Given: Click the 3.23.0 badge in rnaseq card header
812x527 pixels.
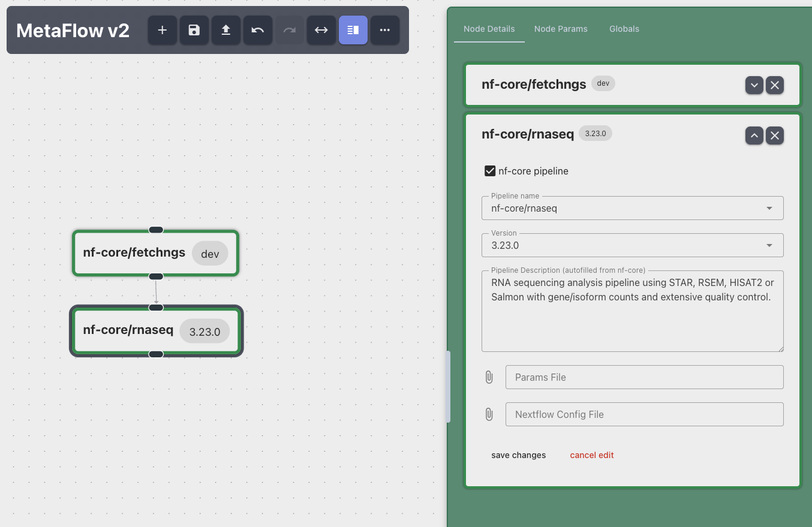Looking at the screenshot, I should (596, 134).
